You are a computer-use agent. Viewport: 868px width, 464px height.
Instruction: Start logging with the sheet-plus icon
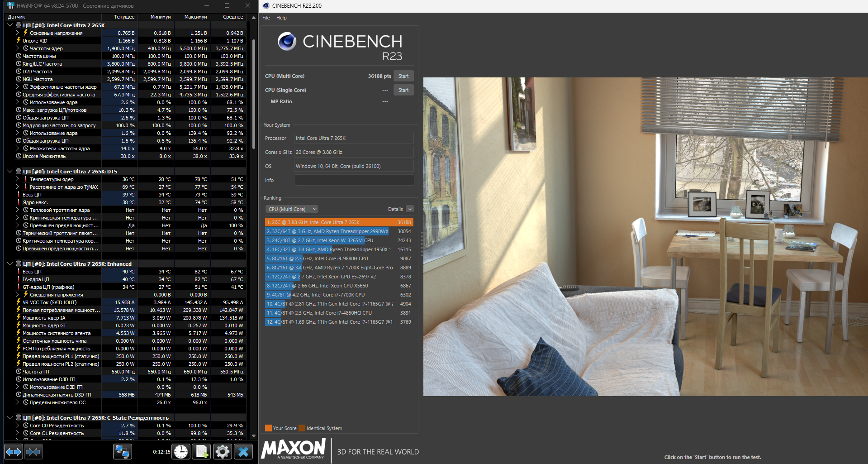pyautogui.click(x=202, y=451)
